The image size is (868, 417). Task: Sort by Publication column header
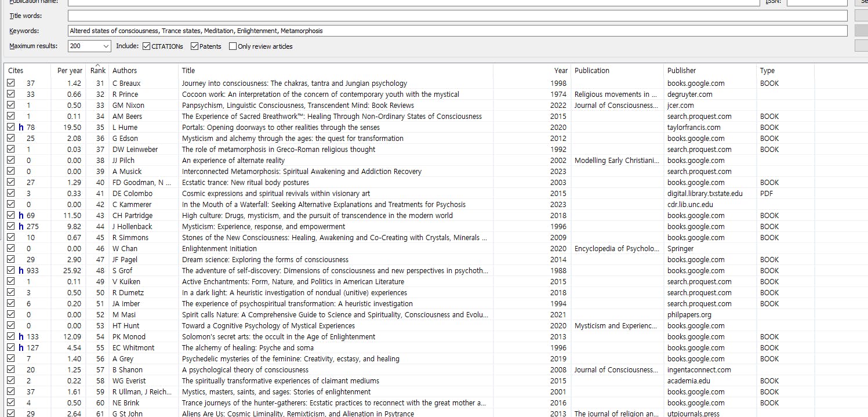[592, 71]
